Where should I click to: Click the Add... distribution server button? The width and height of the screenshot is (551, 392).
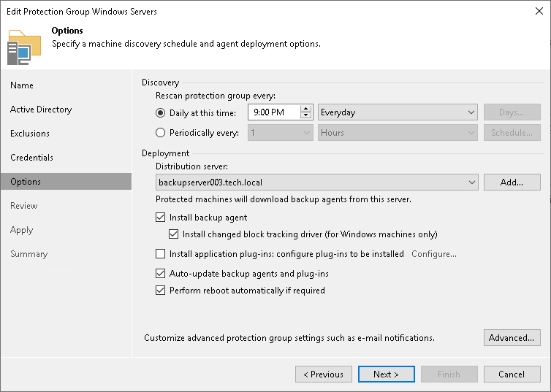(x=512, y=182)
